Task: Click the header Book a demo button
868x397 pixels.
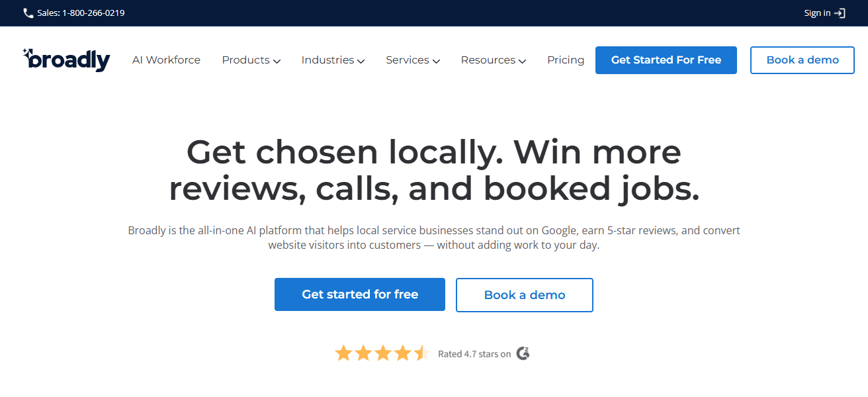Action: pos(803,60)
